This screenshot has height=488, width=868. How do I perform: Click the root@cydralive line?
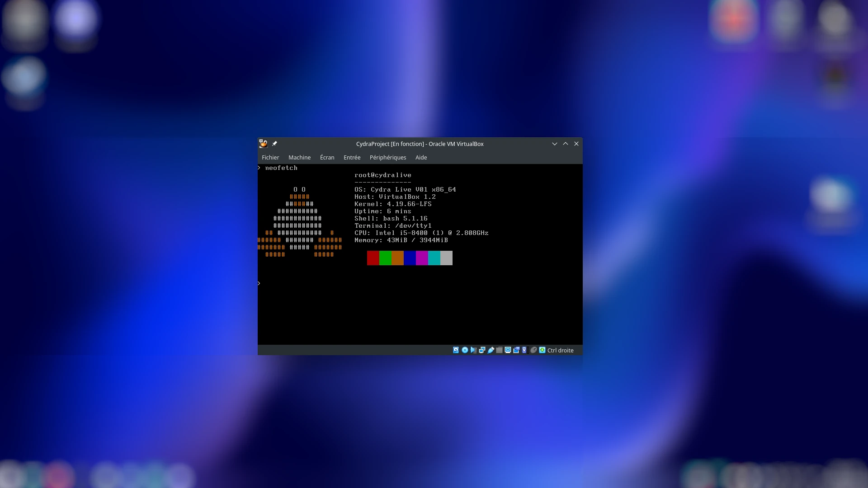click(382, 175)
